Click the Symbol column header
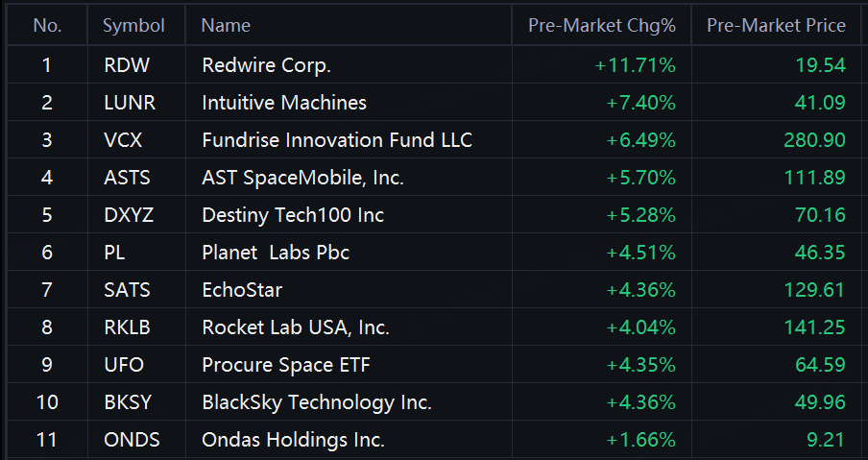This screenshot has height=460, width=868. click(134, 26)
